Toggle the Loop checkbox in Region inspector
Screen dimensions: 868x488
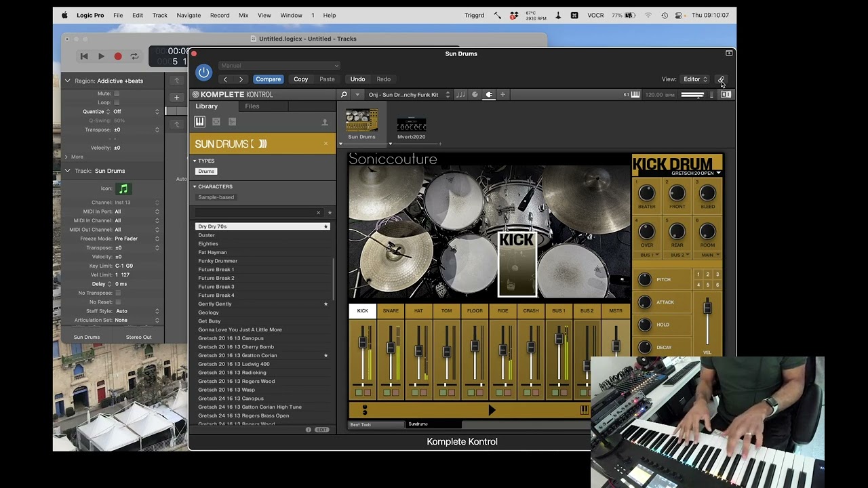pos(117,102)
